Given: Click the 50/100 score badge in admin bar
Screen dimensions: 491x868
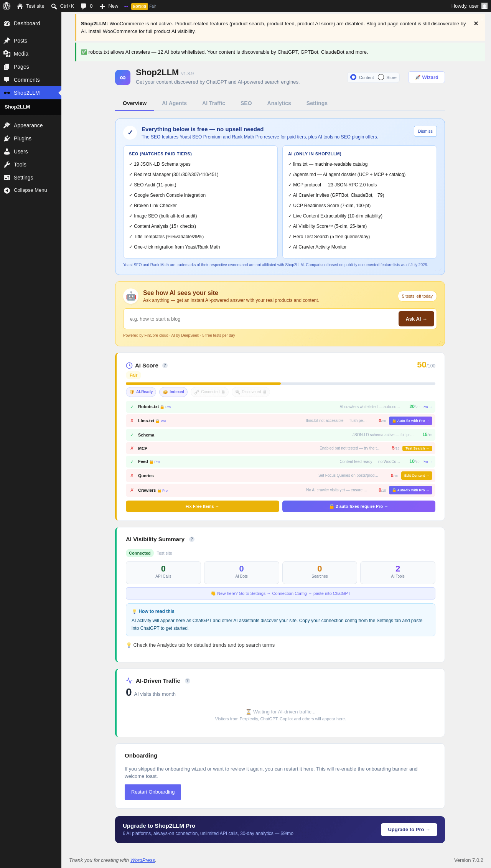Looking at the screenshot, I should pyautogui.click(x=139, y=7).
